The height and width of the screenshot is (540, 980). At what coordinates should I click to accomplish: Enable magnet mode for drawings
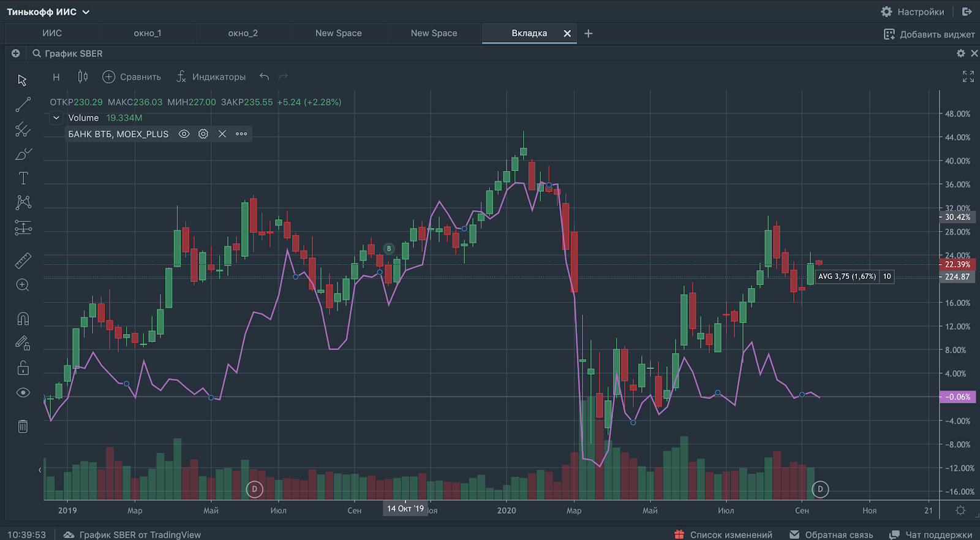click(x=23, y=319)
